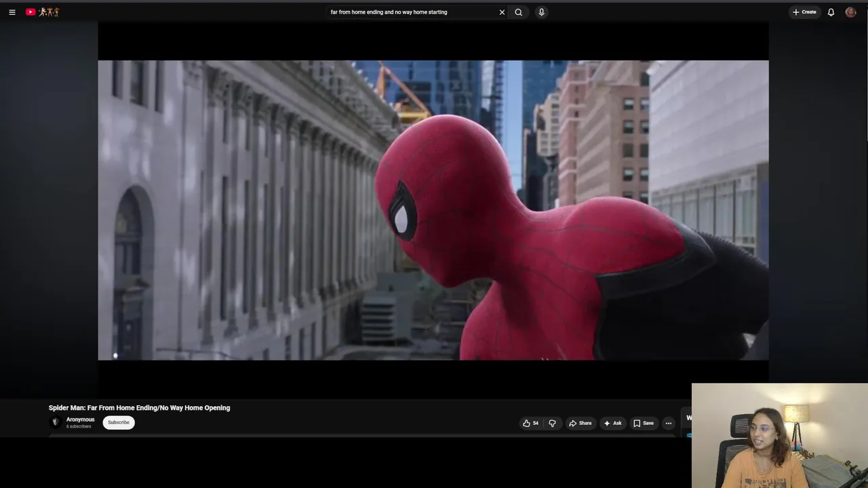The height and width of the screenshot is (488, 868).
Task: Open the video title text
Action: tap(139, 408)
